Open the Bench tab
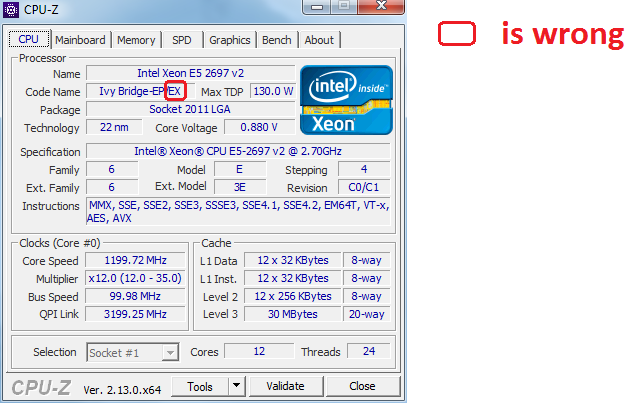This screenshot has width=631, height=403. coord(277,40)
